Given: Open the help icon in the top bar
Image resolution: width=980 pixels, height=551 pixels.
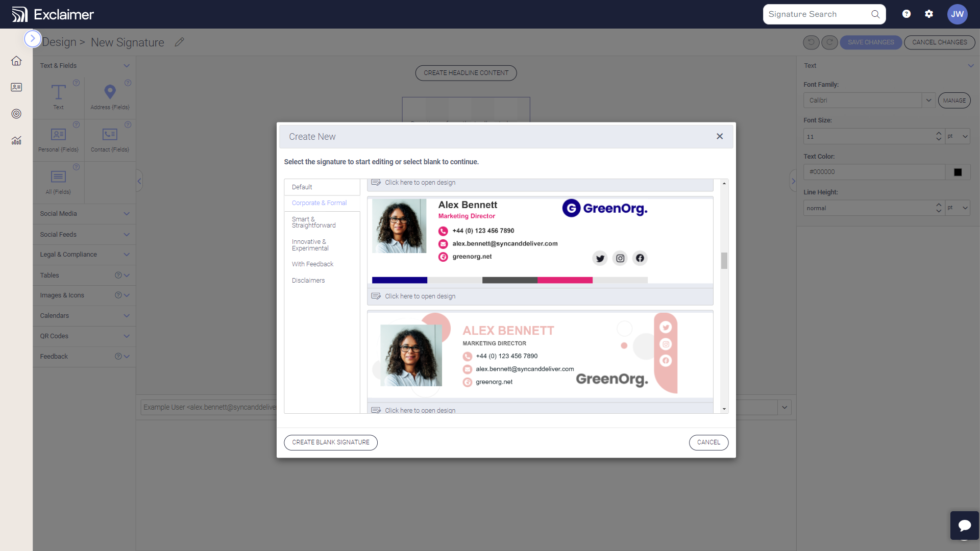Looking at the screenshot, I should [906, 14].
